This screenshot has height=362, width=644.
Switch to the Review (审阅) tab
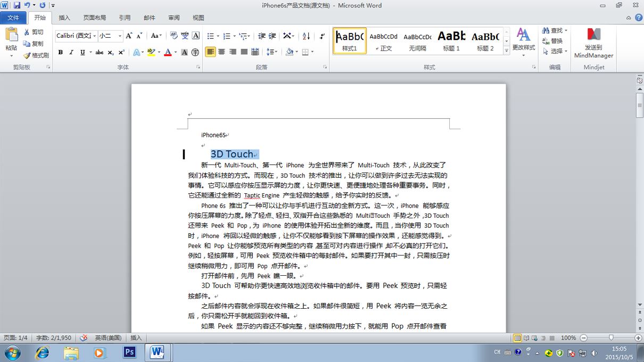point(174,18)
